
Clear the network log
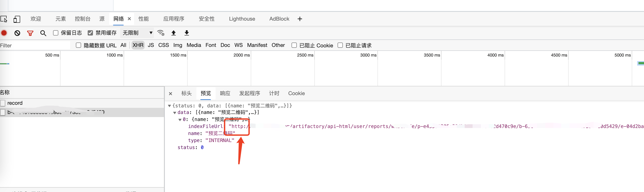[x=17, y=33]
